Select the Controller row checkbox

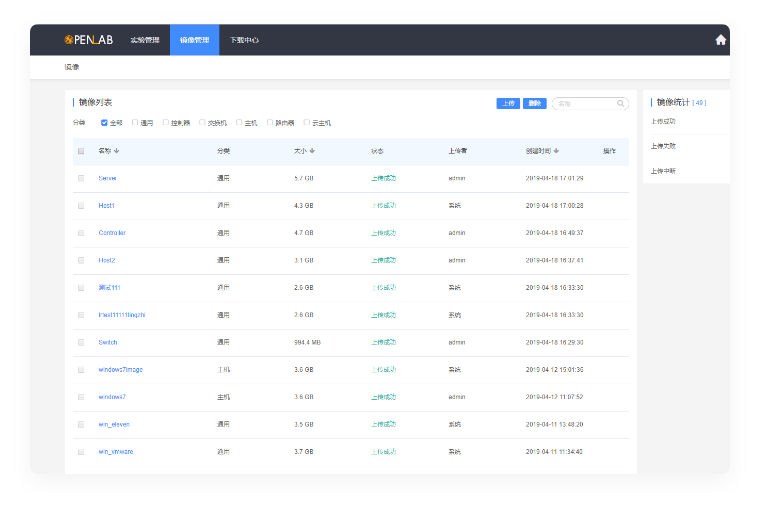pyautogui.click(x=81, y=233)
